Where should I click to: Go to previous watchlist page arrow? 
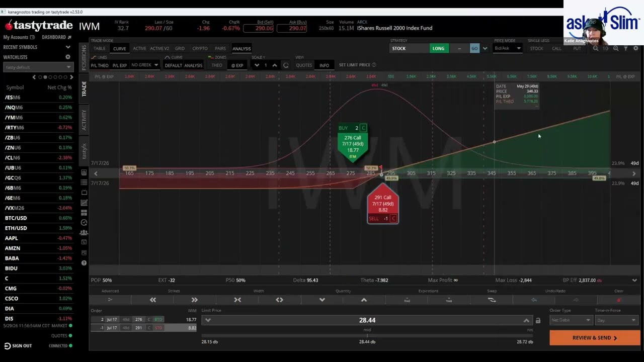[x=34, y=77]
